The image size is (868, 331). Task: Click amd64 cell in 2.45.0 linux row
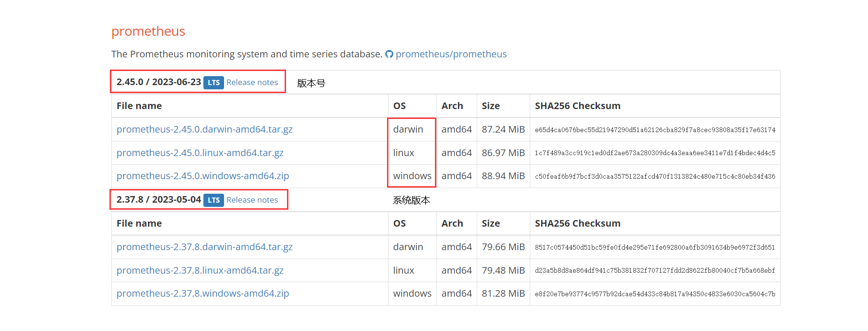tap(457, 153)
